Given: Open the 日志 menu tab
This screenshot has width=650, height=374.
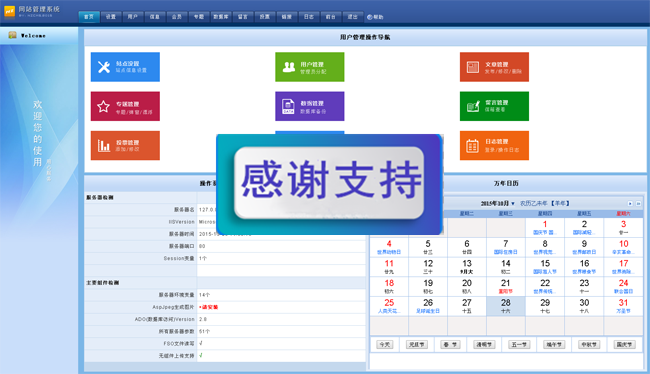Looking at the screenshot, I should pos(308,17).
